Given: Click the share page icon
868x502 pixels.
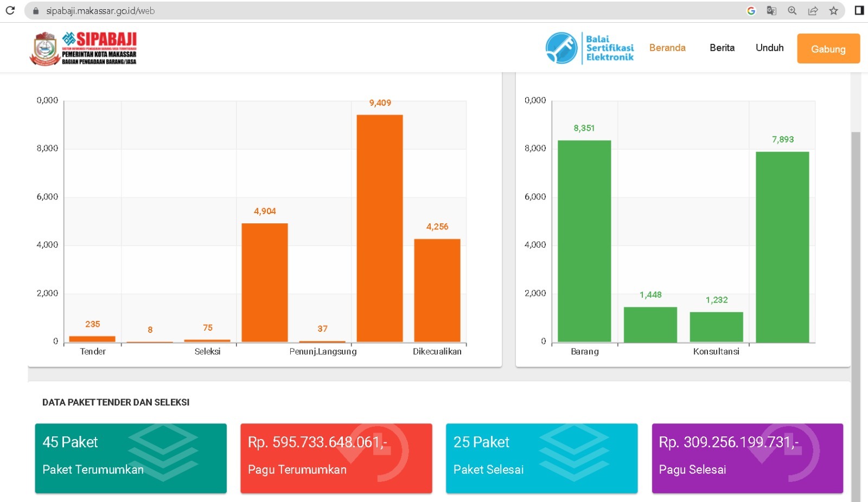Looking at the screenshot, I should (x=813, y=11).
